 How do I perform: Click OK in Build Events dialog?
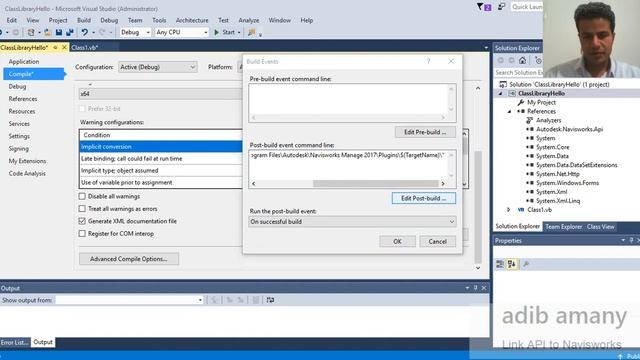[x=397, y=242]
